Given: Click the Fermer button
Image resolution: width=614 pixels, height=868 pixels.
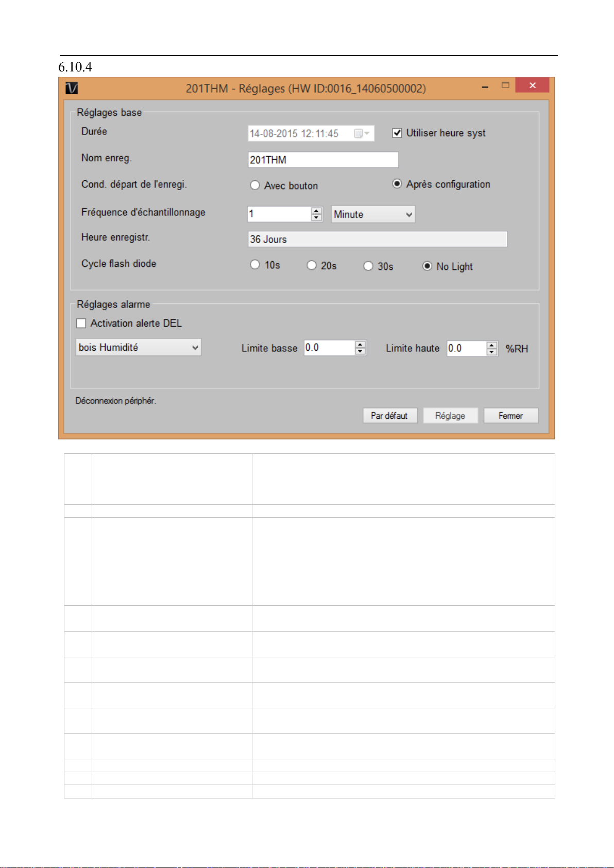Looking at the screenshot, I should click(511, 416).
